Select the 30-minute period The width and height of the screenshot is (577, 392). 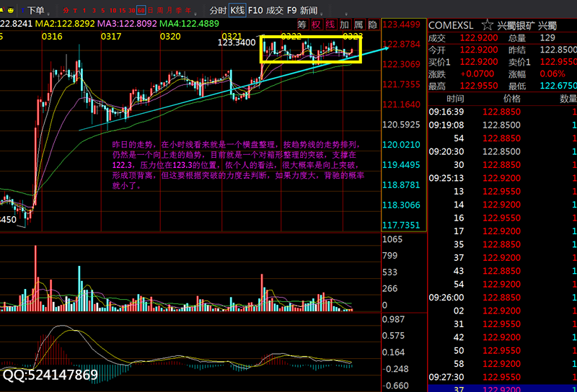click(131, 11)
